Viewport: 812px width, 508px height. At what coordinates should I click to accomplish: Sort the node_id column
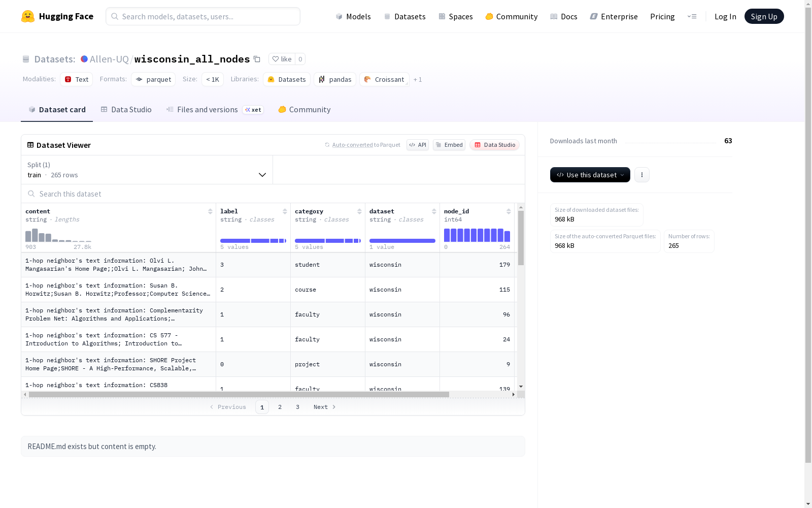[x=509, y=211]
